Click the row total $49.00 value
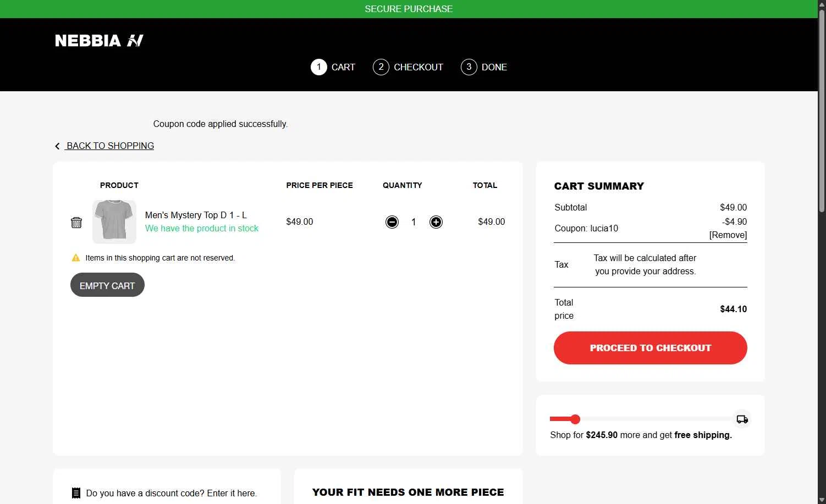The height and width of the screenshot is (504, 826). [x=492, y=222]
